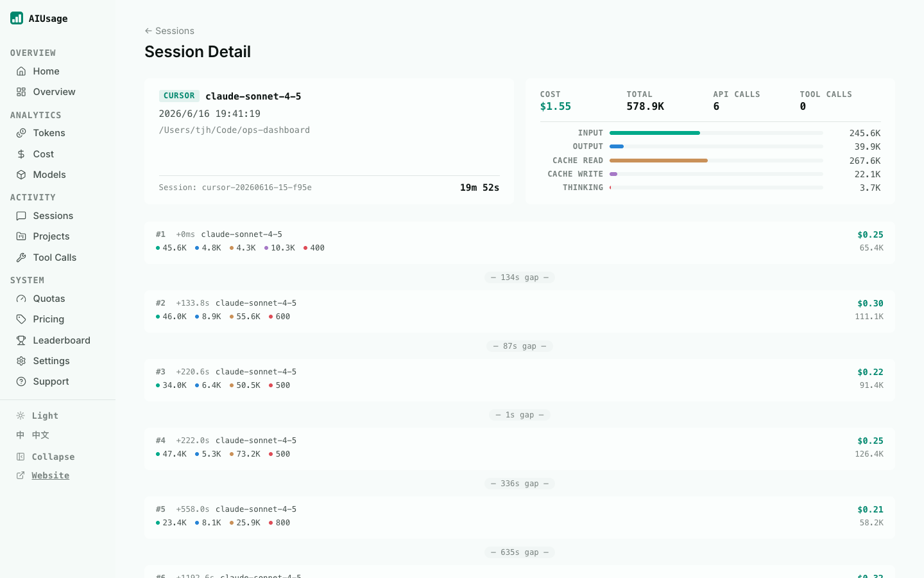Click the back arrow before Sessions
This screenshot has height=578, width=924.
pos(148,31)
